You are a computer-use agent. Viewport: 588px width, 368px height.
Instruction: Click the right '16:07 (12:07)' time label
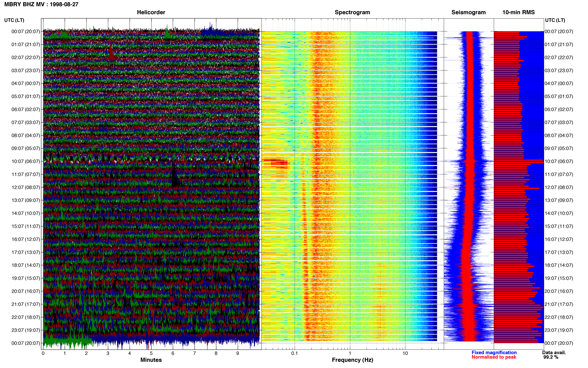pos(559,239)
